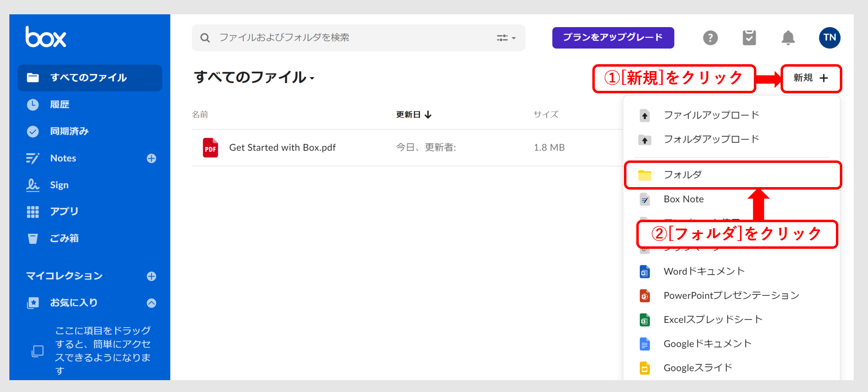868x392 pixels.
Task: Open the help question mark icon
Action: (710, 38)
